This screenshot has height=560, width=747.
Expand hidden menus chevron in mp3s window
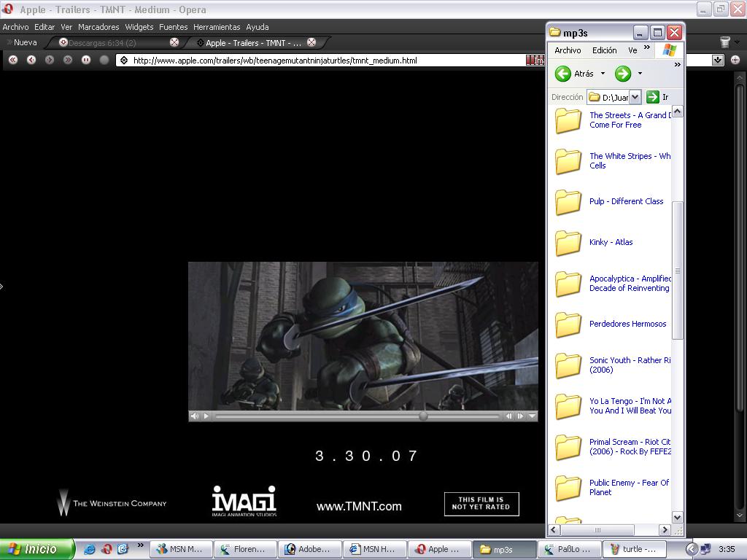[x=646, y=47]
